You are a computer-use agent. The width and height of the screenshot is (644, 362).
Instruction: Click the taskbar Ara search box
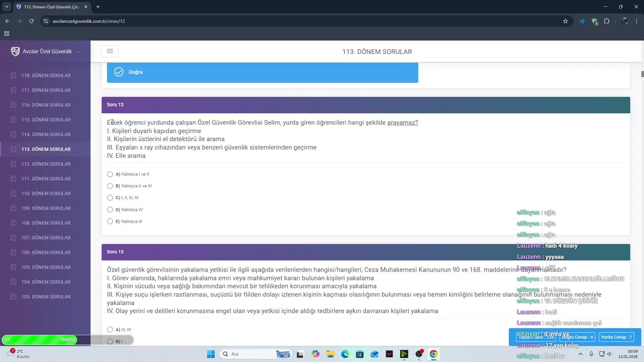click(x=256, y=354)
